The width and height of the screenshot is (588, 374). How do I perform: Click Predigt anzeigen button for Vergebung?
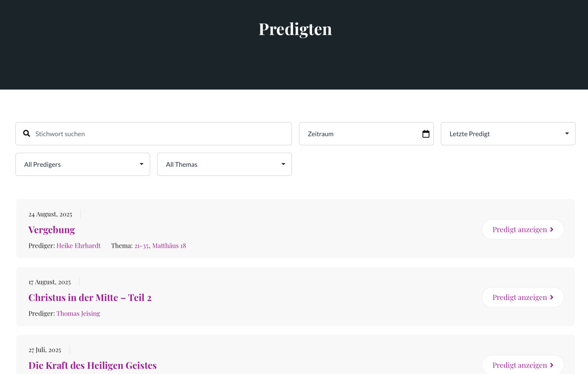(x=523, y=229)
